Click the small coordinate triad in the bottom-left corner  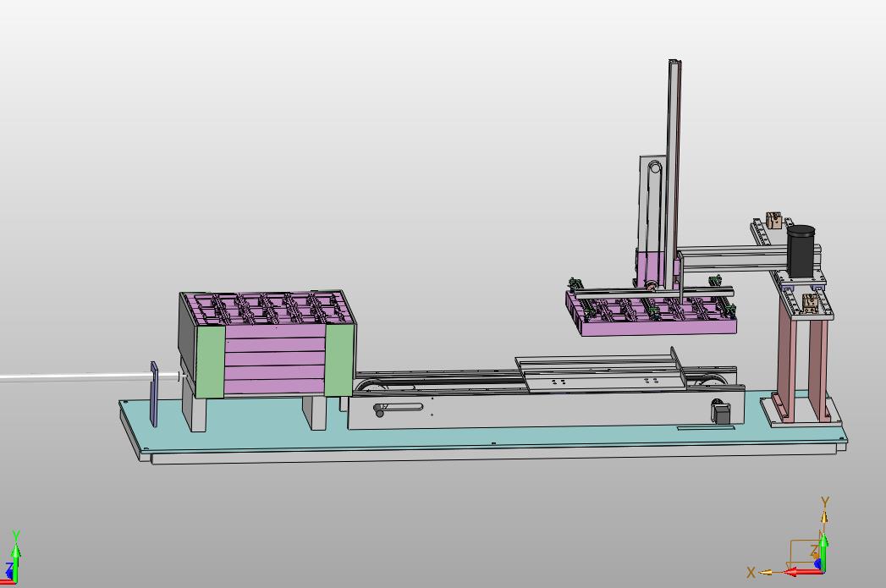(x=11, y=558)
